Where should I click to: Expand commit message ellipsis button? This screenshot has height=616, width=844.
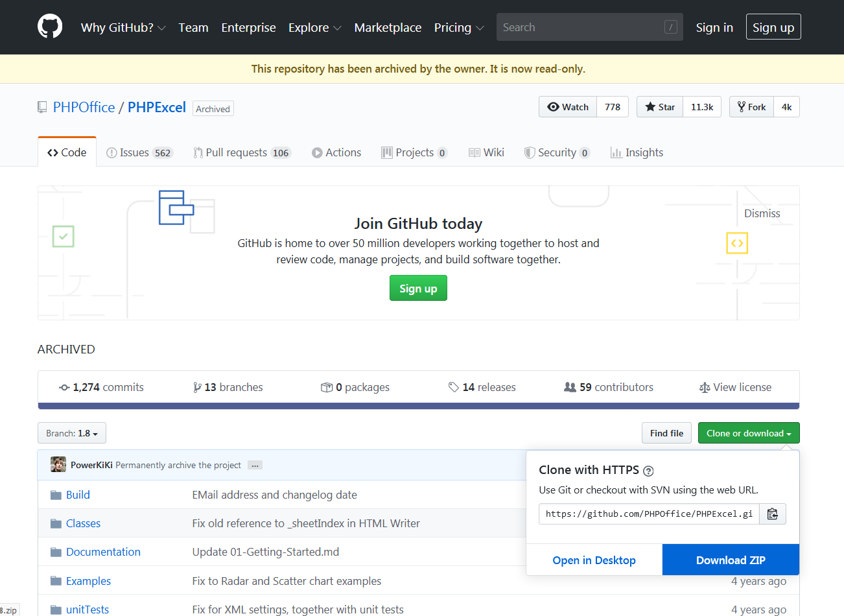point(255,465)
